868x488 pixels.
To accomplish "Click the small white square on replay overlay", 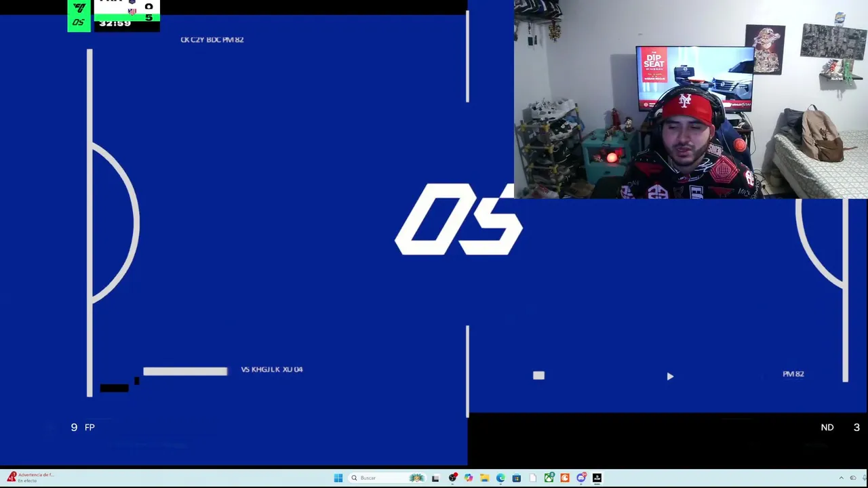I will tap(538, 375).
